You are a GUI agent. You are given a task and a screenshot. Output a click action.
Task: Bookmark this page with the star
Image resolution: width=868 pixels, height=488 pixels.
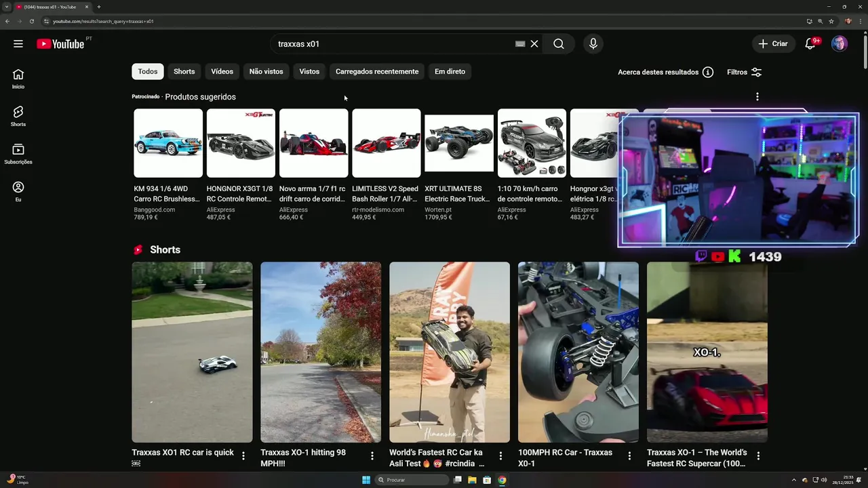click(x=831, y=21)
